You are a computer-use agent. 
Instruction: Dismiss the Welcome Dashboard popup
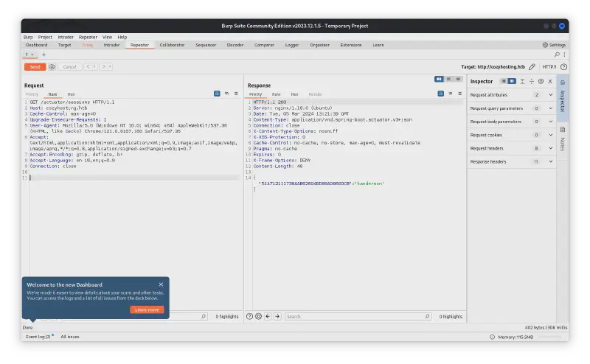161,284
